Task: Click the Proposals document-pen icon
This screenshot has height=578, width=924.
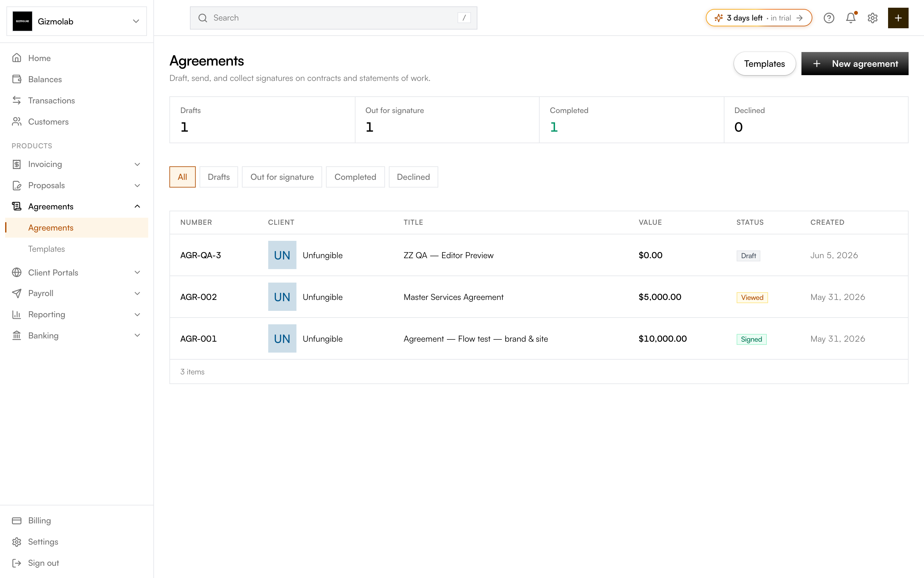Action: (17, 185)
